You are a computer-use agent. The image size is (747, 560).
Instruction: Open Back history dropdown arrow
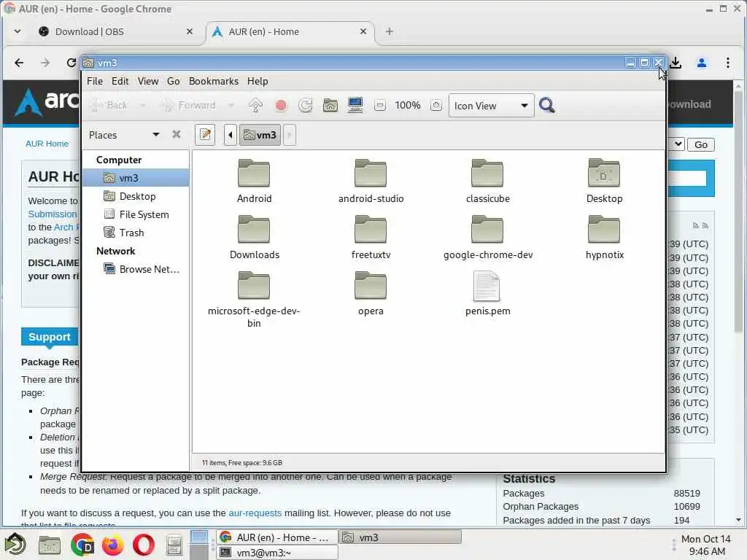(142, 105)
